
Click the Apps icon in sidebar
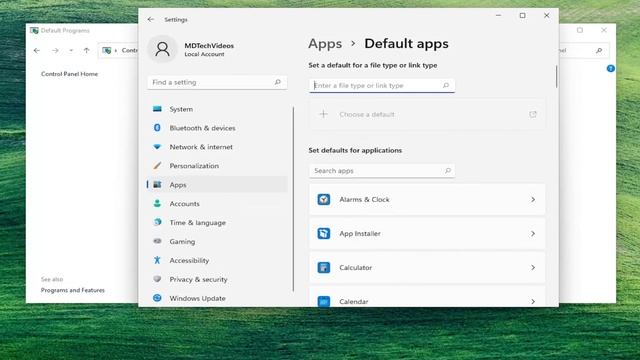click(157, 184)
